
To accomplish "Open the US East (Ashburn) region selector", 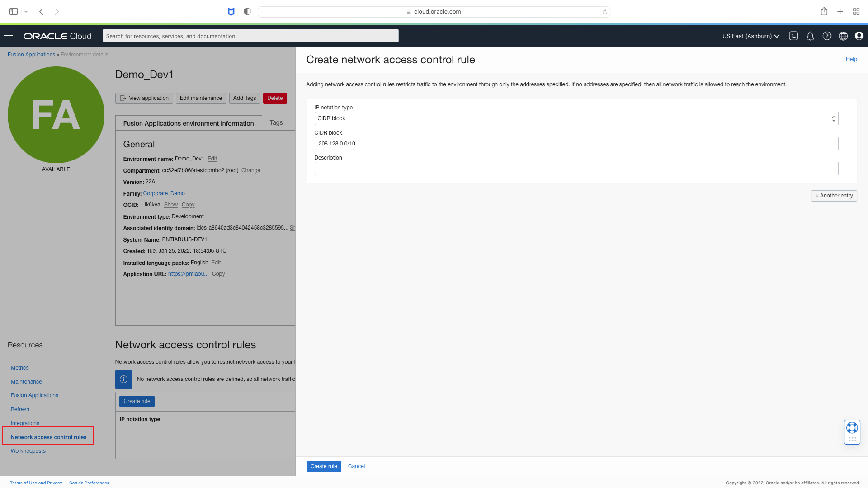I will click(750, 36).
